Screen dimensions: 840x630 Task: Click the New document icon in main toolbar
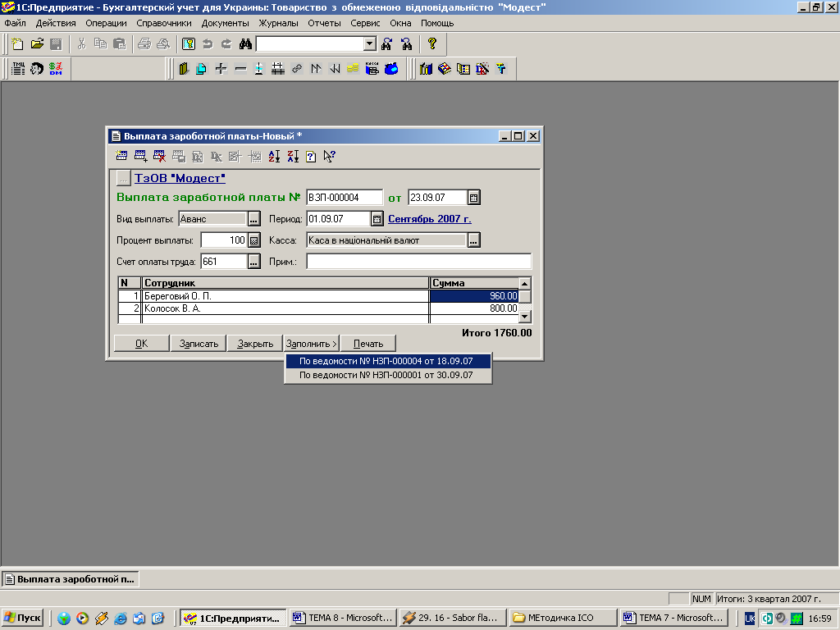pyautogui.click(x=18, y=44)
